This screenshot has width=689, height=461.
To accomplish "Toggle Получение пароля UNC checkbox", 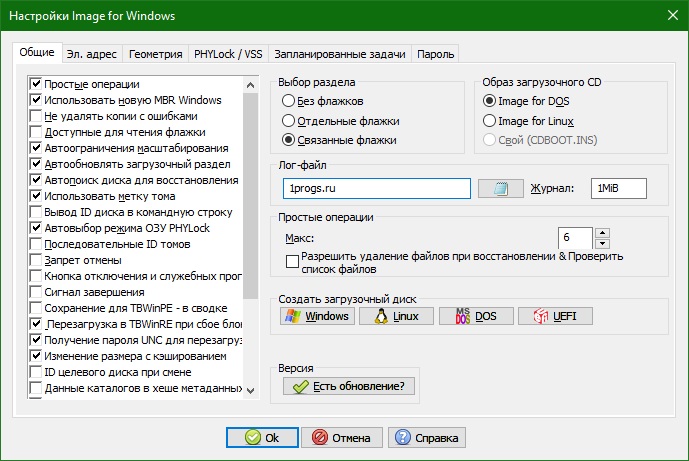I will (x=36, y=340).
